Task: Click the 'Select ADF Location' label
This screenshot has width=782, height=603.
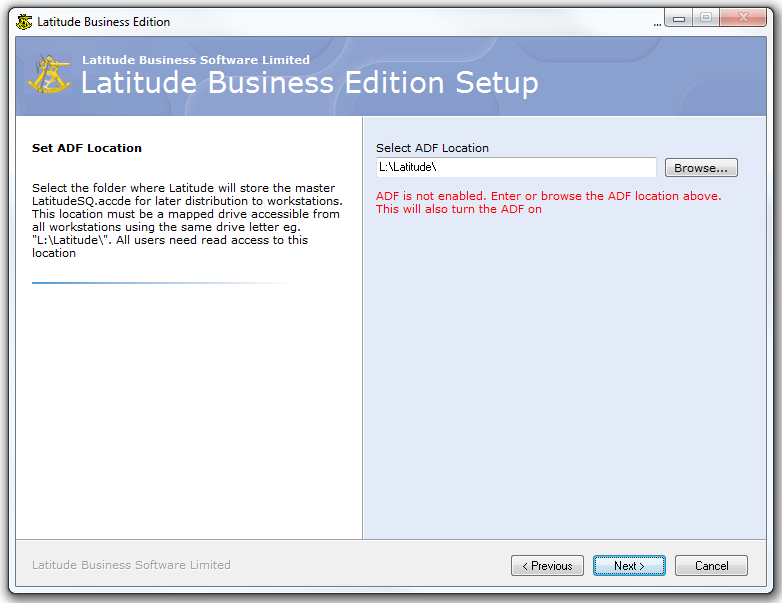Action: coord(432,148)
